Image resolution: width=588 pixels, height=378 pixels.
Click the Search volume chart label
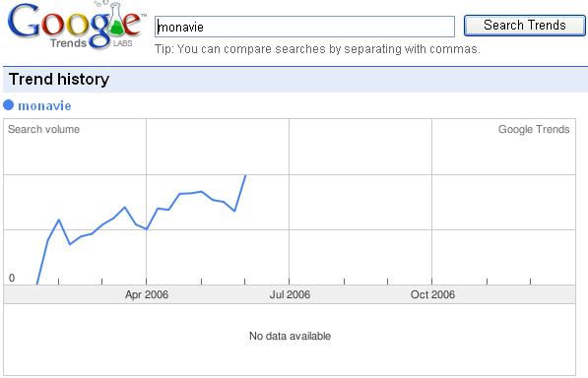pyautogui.click(x=44, y=129)
